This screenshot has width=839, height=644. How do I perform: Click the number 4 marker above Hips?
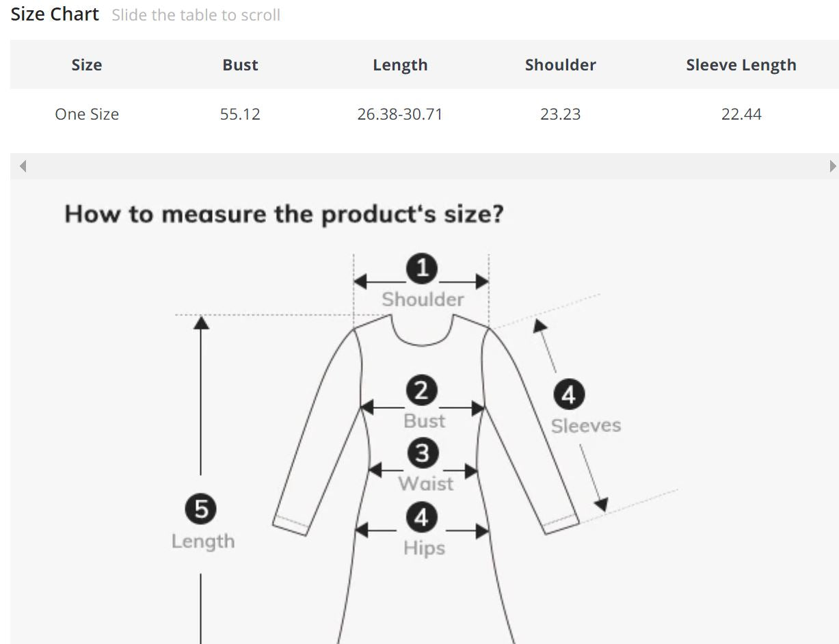pos(422,518)
